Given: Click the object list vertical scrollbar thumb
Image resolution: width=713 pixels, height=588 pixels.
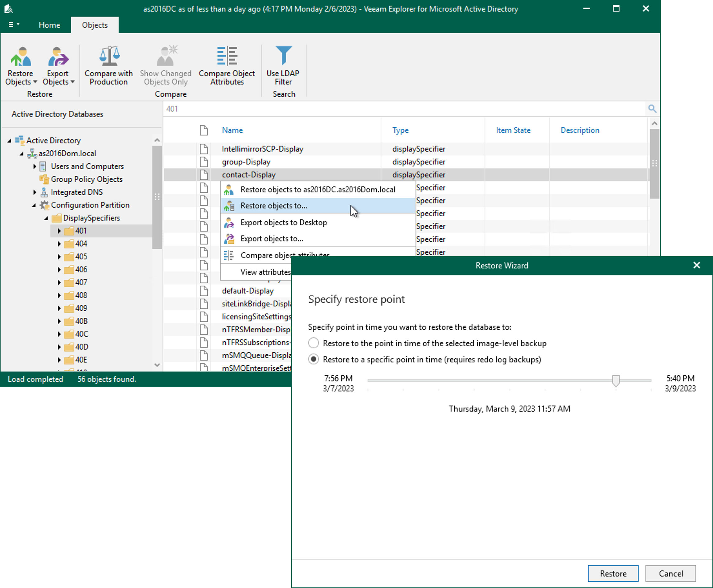Looking at the screenshot, I should 654,164.
